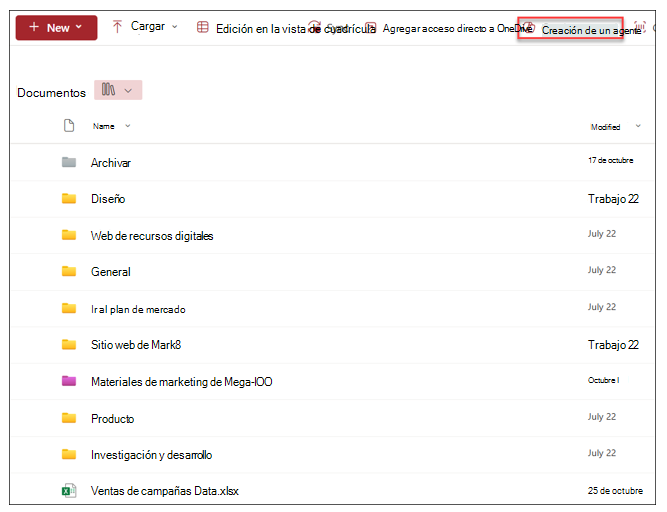Sort by the Name column header
Image resolution: width=667 pixels, height=512 pixels.
click(x=104, y=126)
